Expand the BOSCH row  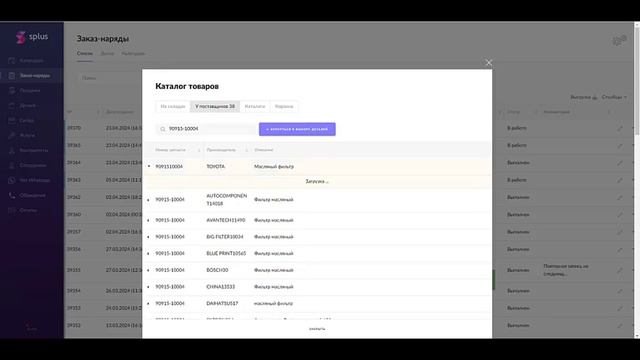coord(149,270)
